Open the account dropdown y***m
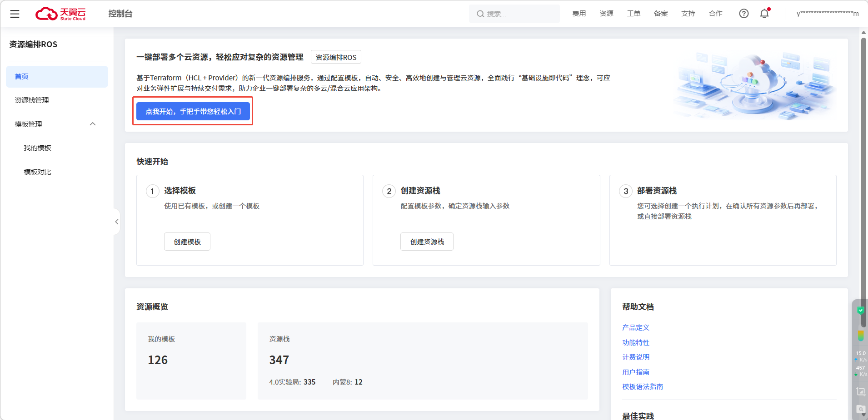868x420 pixels. [827, 14]
